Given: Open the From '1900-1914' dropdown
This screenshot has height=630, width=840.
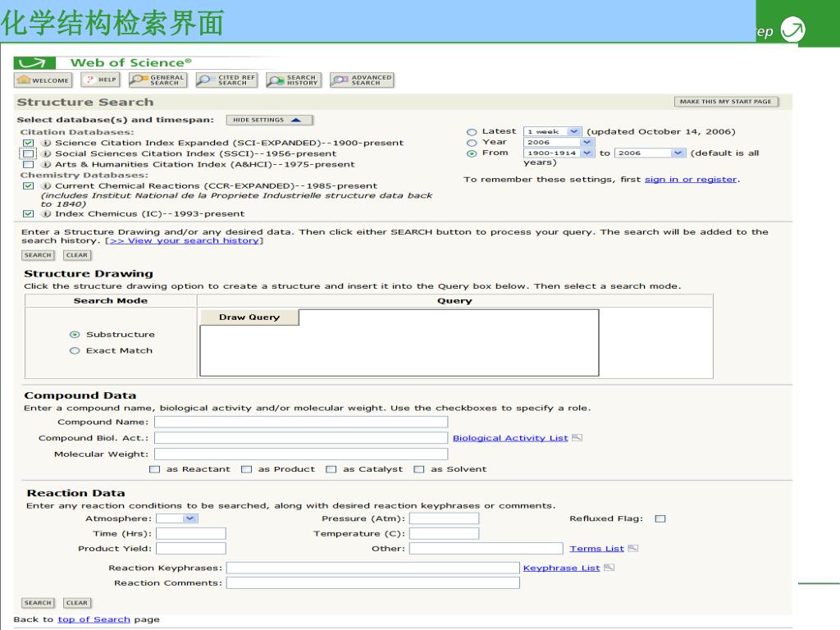Looking at the screenshot, I should click(559, 153).
